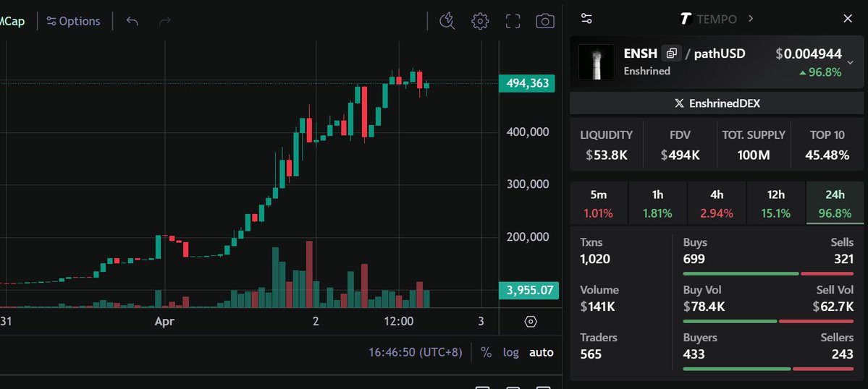Copy the ENSH token address
Viewport: 868px width, 389px height.
pos(672,54)
